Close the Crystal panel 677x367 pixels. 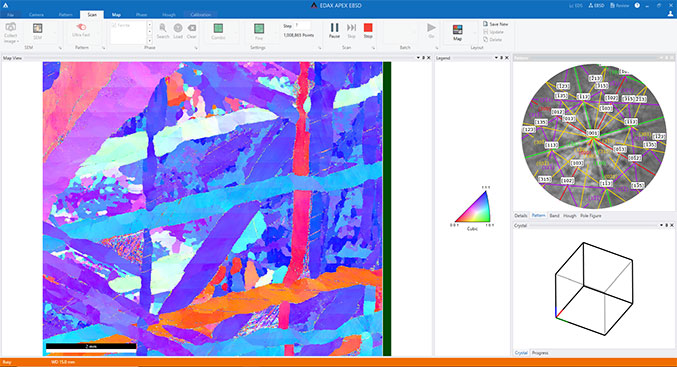pyautogui.click(x=671, y=225)
